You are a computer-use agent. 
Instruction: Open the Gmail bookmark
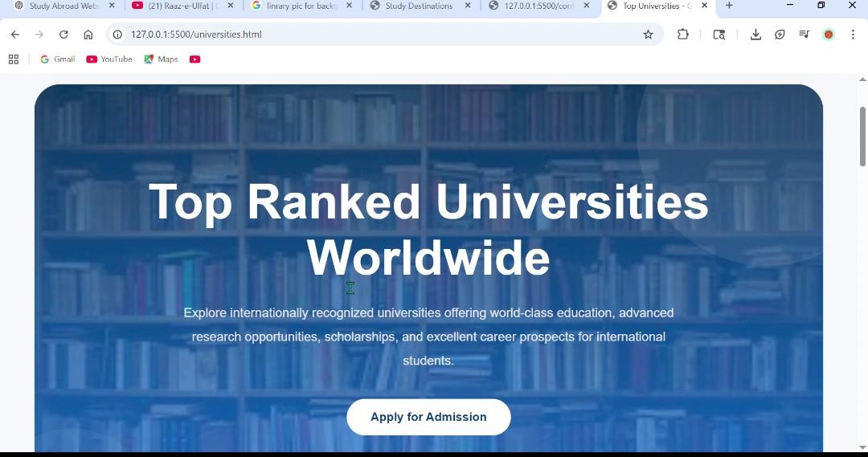tap(58, 59)
